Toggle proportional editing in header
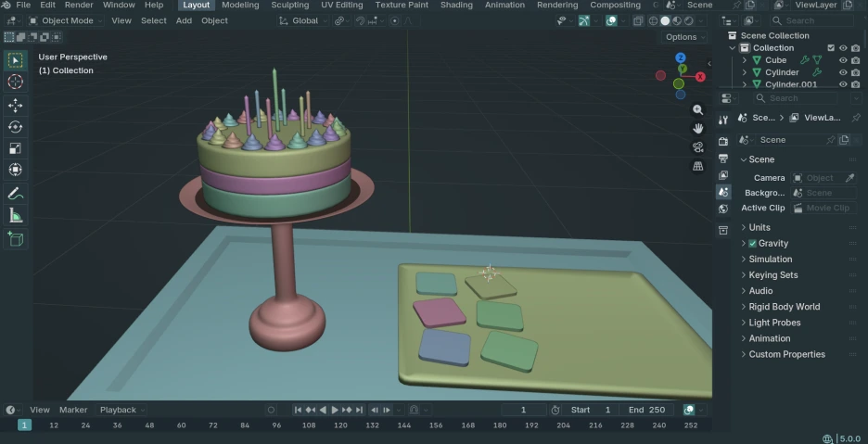 coord(395,21)
